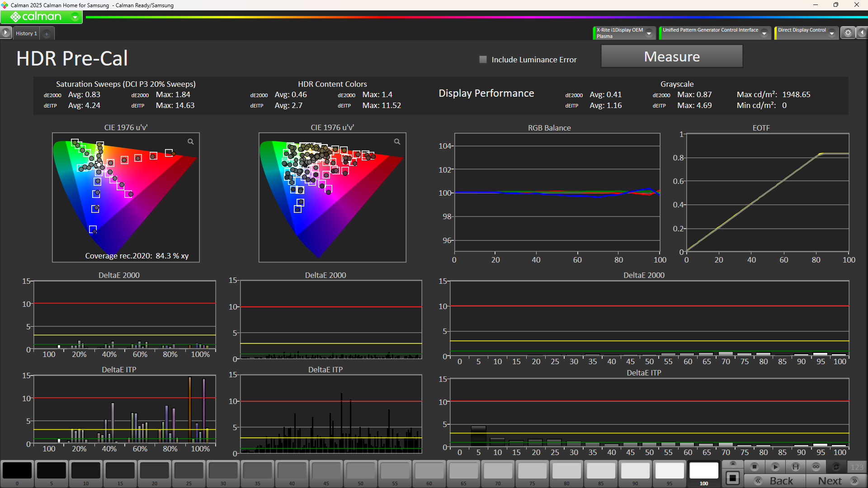This screenshot has height=488, width=868.
Task: Click the Measure button
Action: 671,56
